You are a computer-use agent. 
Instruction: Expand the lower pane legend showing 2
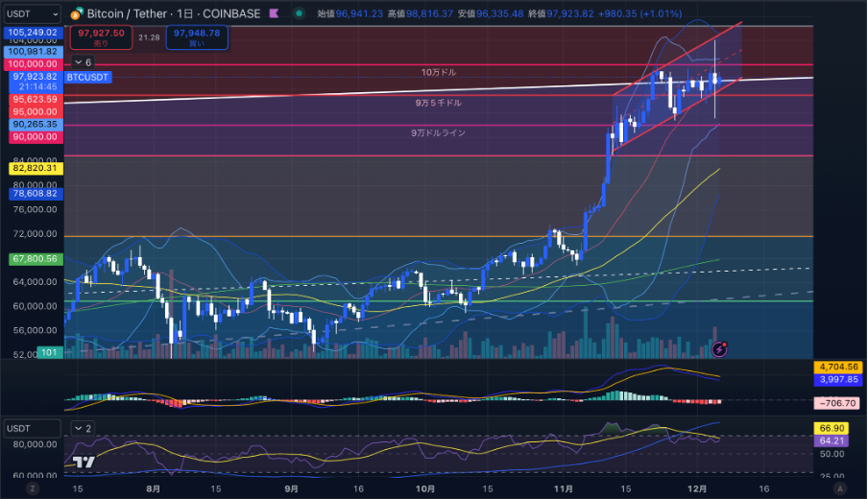point(83,428)
